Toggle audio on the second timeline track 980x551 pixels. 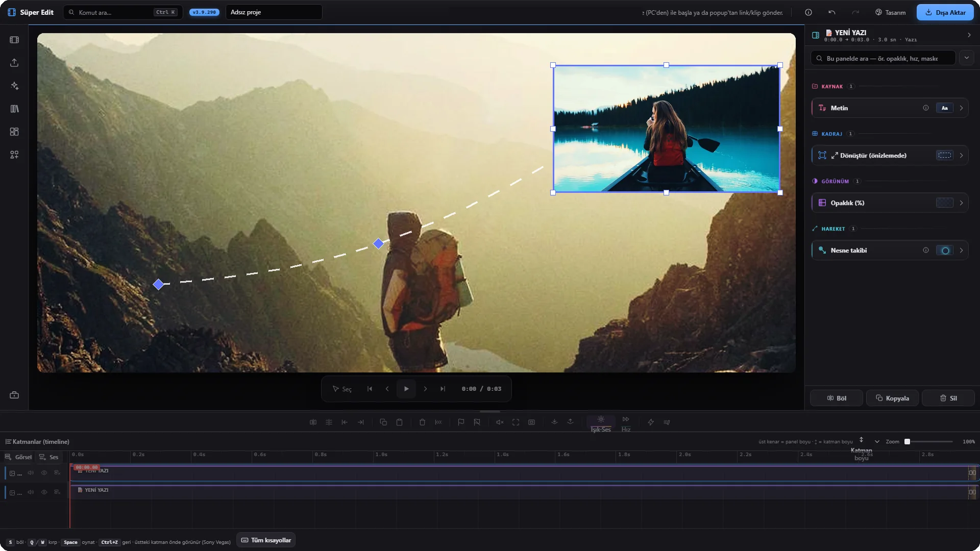tap(31, 492)
